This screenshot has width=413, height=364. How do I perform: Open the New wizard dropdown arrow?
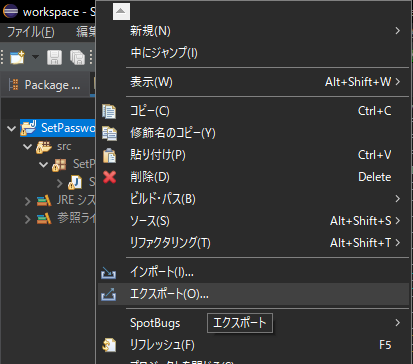click(x=35, y=57)
